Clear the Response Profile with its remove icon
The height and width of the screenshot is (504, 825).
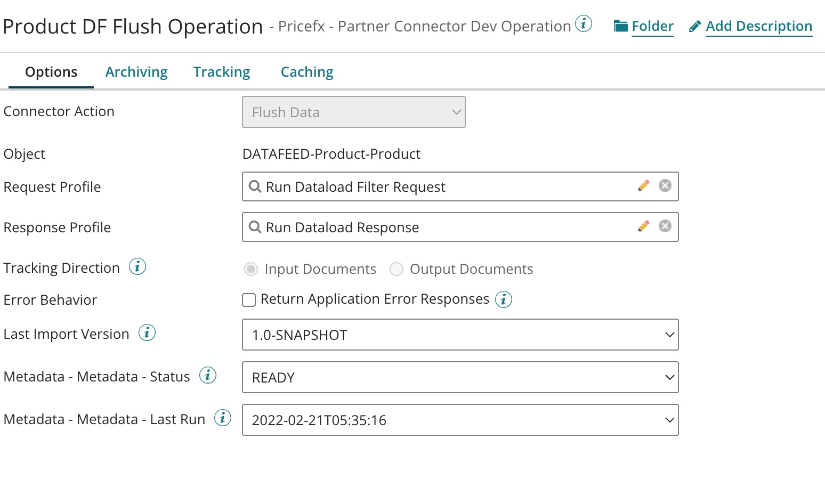(x=665, y=226)
